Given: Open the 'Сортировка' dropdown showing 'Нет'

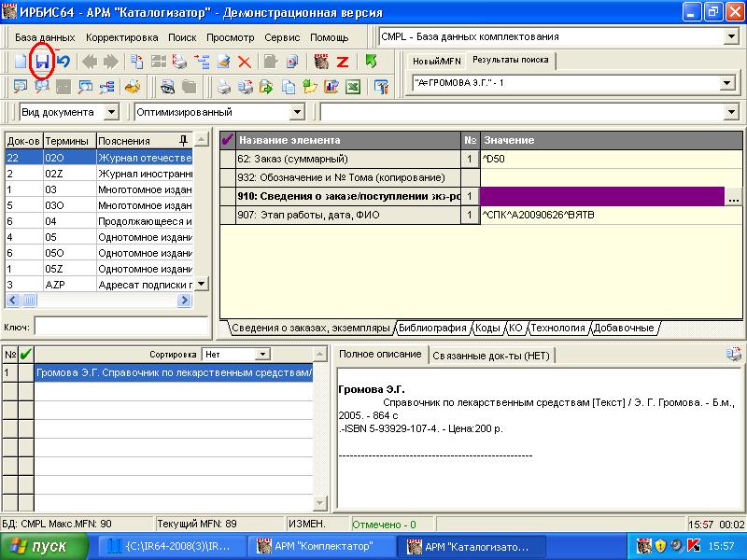Looking at the screenshot, I should 261,355.
